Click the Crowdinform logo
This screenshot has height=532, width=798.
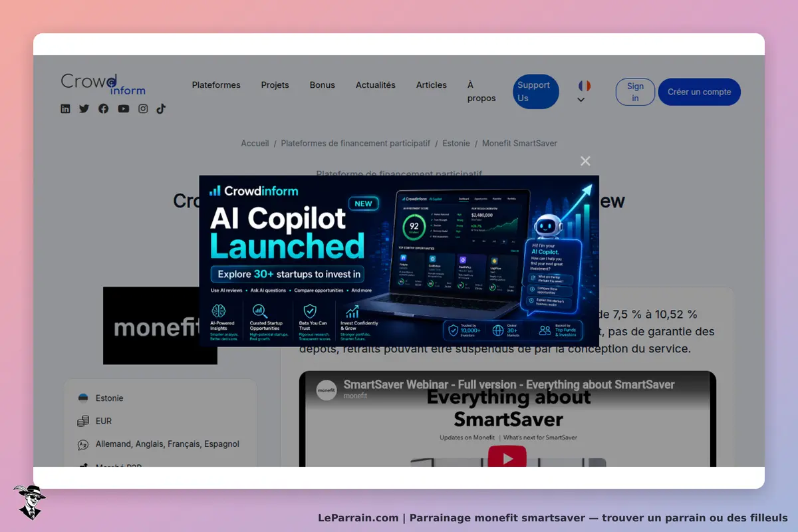pos(103,84)
